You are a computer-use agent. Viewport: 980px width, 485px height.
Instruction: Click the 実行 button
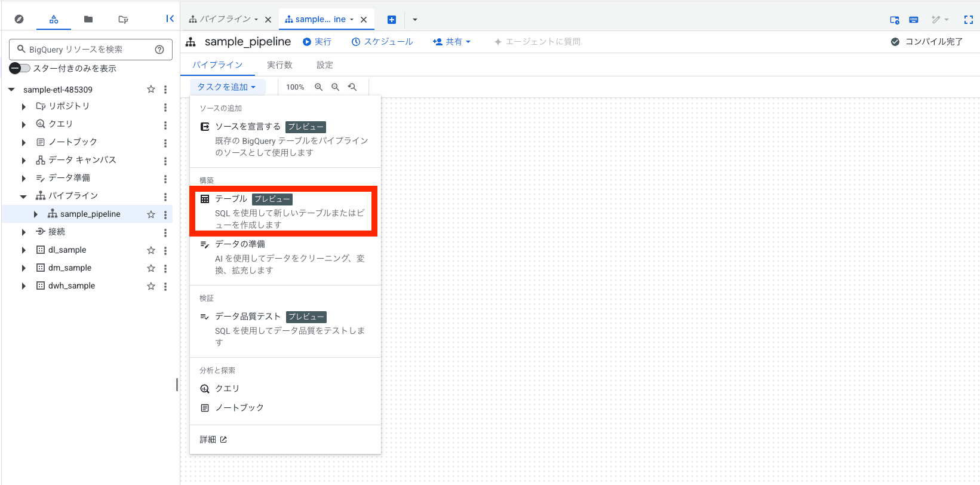click(317, 42)
